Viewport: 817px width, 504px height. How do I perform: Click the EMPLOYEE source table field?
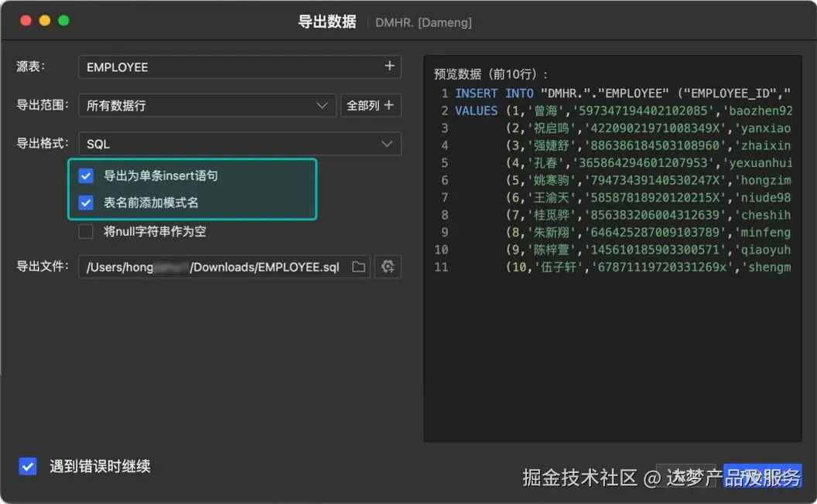[x=240, y=66]
